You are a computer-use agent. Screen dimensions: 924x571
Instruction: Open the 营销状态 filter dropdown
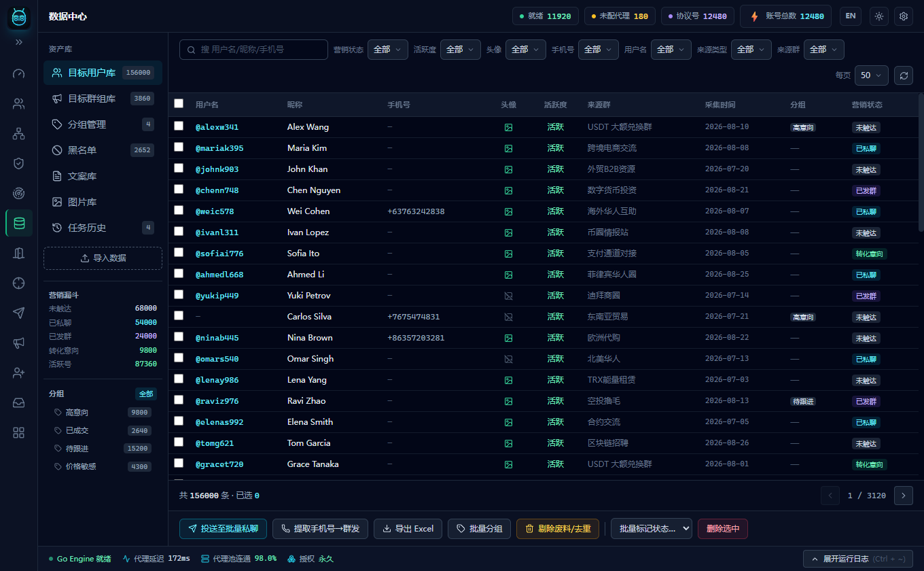point(388,50)
